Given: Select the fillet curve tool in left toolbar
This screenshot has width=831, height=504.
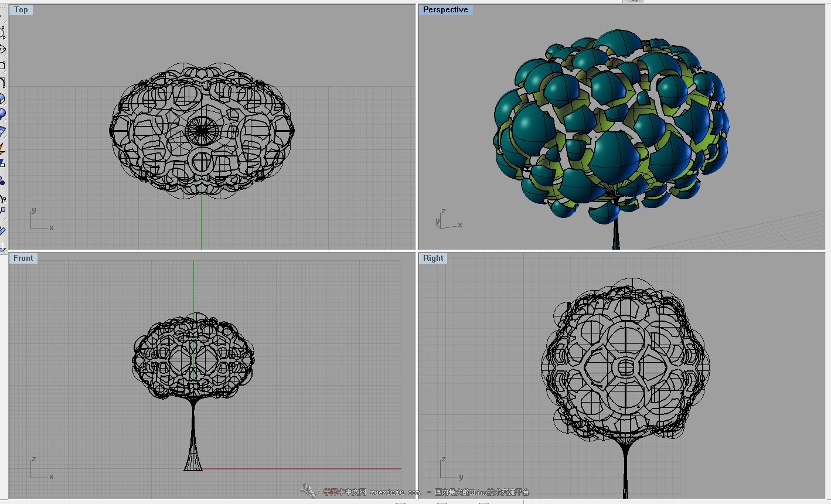Looking at the screenshot, I should 2,82.
